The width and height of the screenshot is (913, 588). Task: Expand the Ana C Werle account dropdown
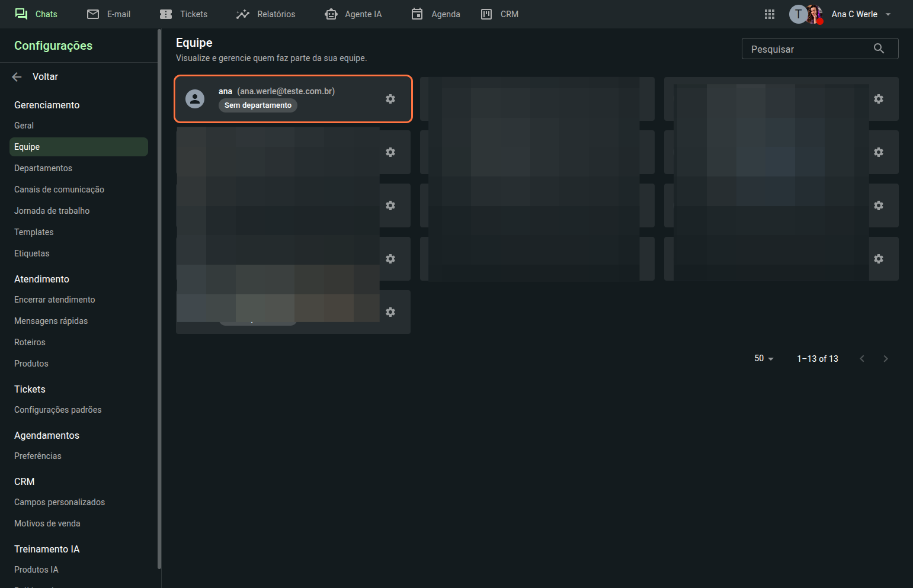(888, 14)
